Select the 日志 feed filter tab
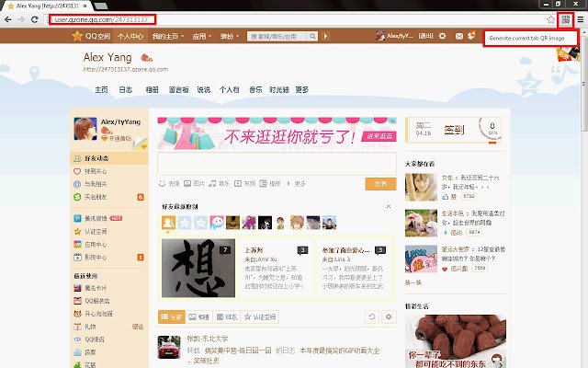This screenshot has width=588, height=368. [x=227, y=316]
